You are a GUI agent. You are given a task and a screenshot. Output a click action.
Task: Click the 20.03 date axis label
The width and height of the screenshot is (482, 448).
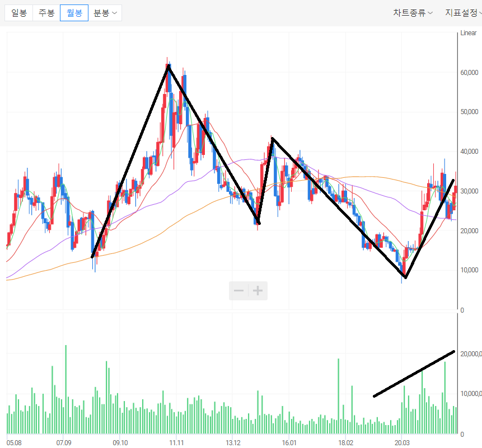[x=402, y=443]
